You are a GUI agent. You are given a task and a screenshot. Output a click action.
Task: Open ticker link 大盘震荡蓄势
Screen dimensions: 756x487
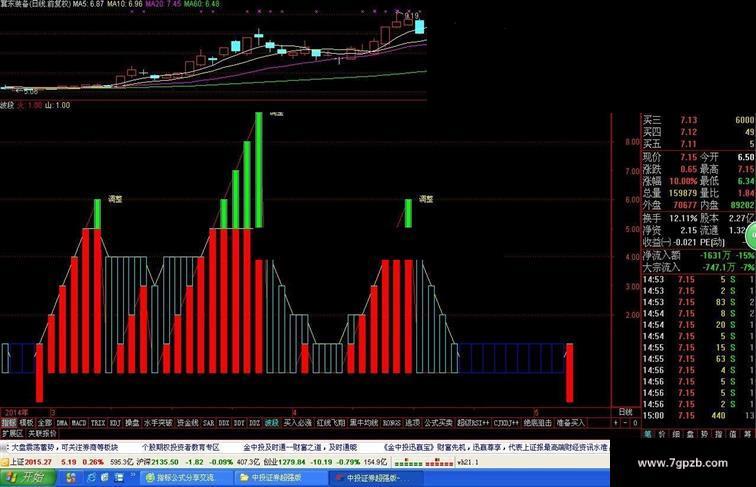point(34,447)
